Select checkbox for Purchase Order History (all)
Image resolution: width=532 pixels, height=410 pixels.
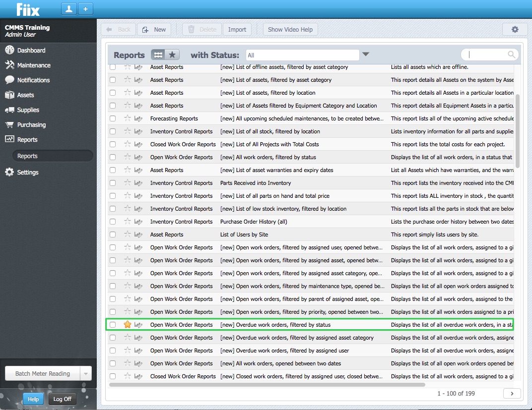click(113, 222)
